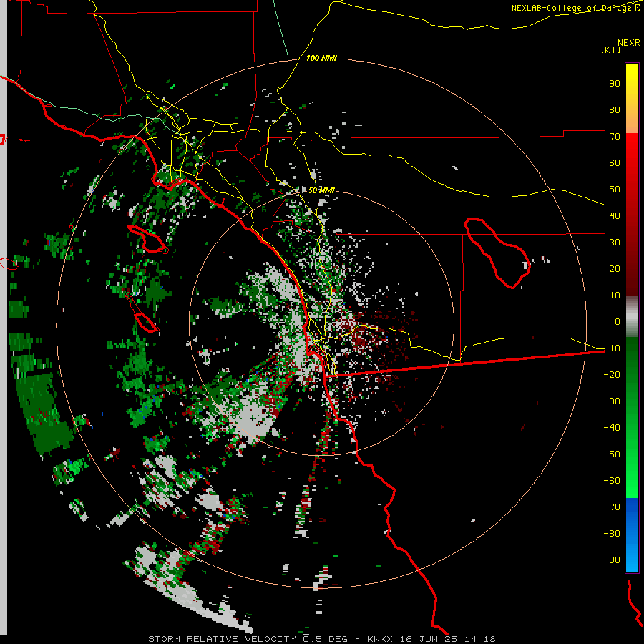The height and width of the screenshot is (644, 644).
Task: Click the blue -70 to -90 color band
Action: click(x=632, y=535)
